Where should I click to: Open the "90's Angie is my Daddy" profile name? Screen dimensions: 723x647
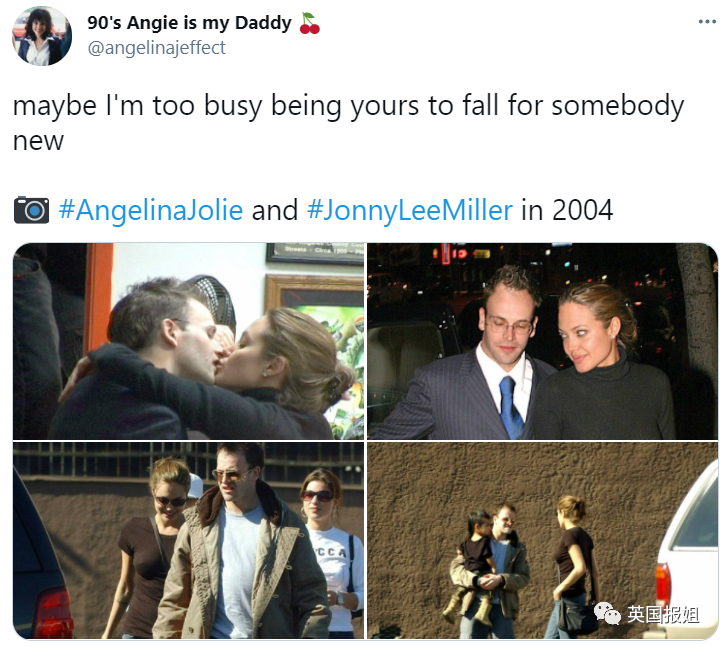point(190,23)
